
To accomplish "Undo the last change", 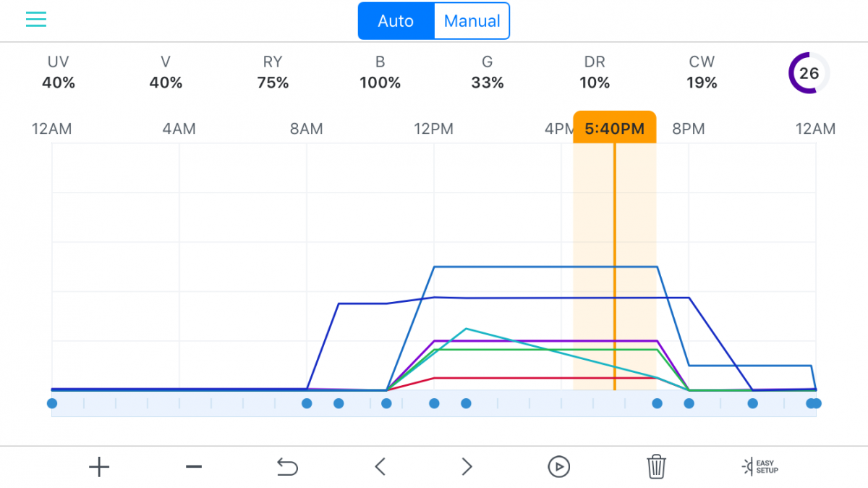I will [287, 467].
